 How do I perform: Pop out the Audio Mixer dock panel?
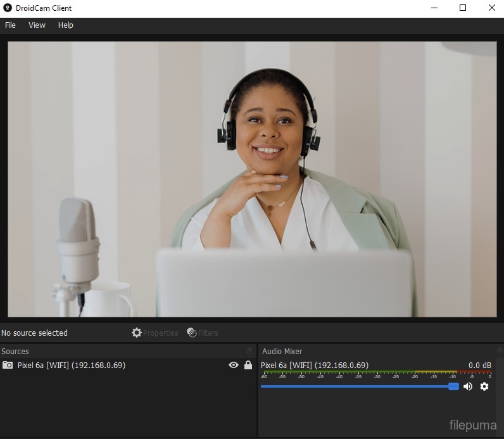[499, 351]
